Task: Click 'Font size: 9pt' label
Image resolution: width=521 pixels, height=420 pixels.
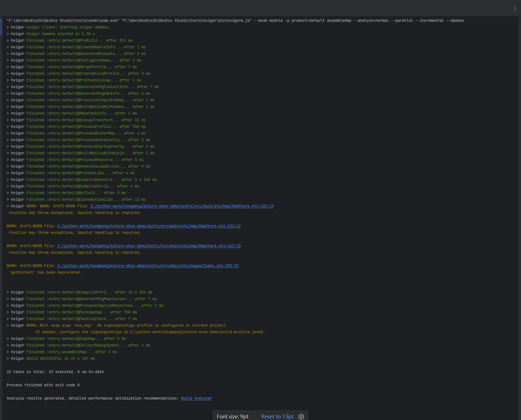Action: click(232, 416)
